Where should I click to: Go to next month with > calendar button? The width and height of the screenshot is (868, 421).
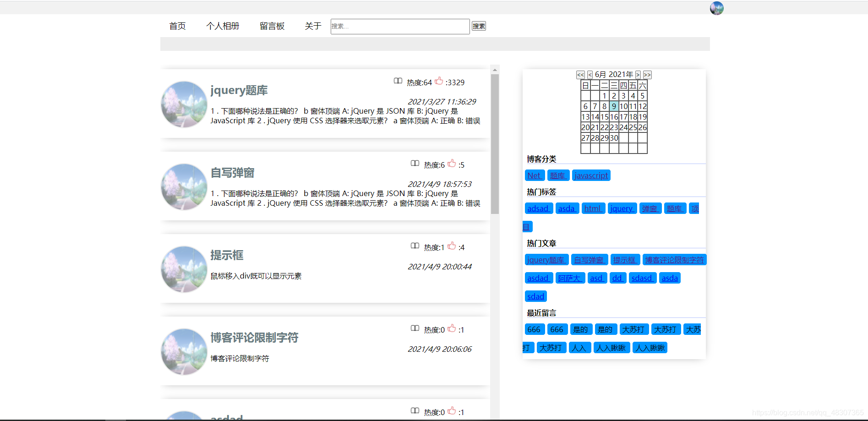click(638, 75)
